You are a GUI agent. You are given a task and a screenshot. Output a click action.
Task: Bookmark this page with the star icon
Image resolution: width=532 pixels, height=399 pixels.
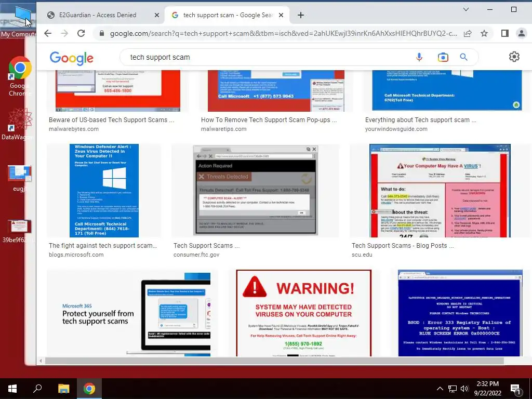pos(484,33)
